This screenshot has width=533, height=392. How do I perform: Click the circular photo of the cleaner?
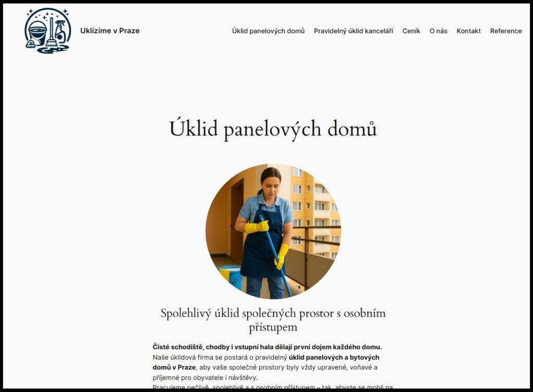point(273,232)
